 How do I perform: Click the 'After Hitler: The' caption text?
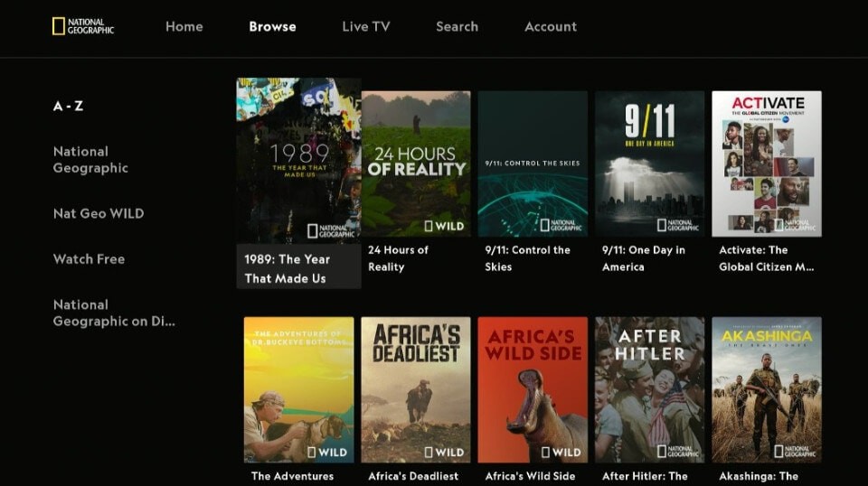click(645, 476)
